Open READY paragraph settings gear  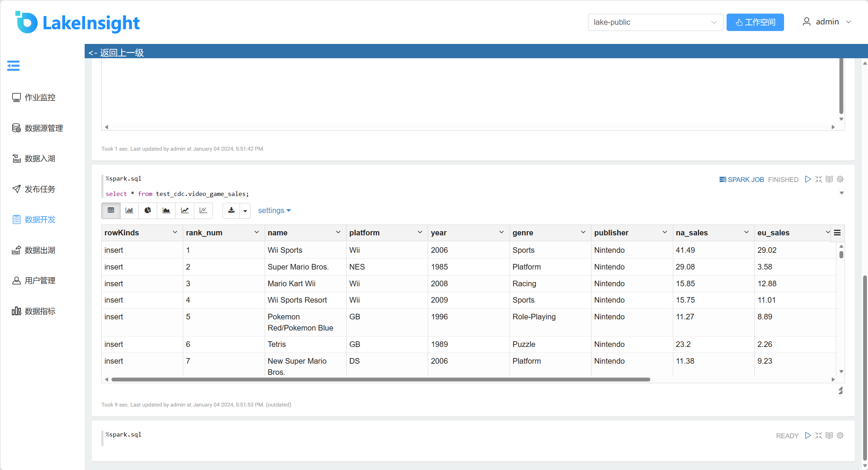tap(840, 435)
